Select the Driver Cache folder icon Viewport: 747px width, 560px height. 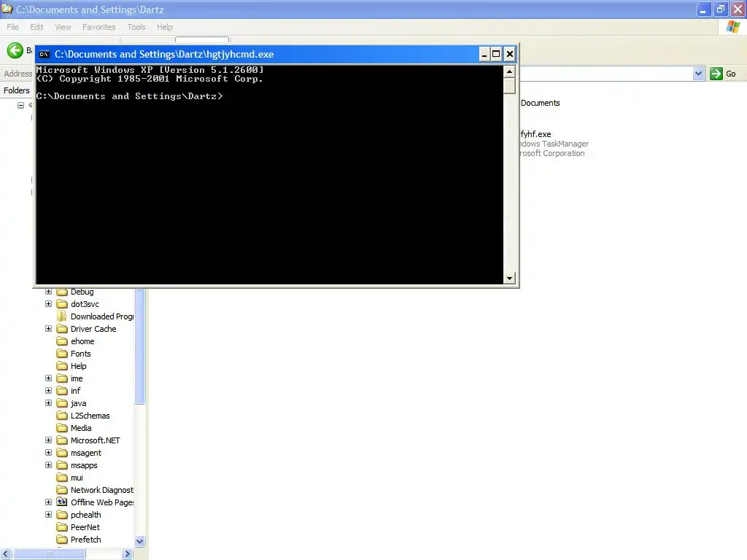(x=62, y=329)
